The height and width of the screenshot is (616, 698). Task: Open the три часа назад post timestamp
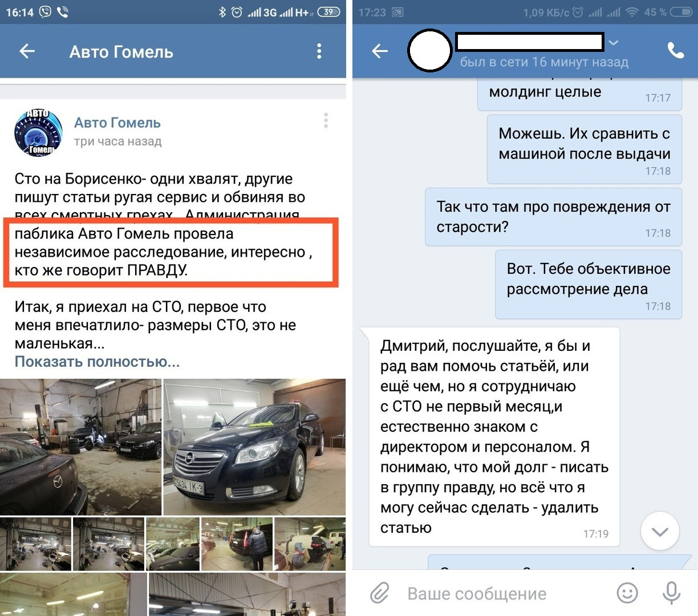coord(118,141)
